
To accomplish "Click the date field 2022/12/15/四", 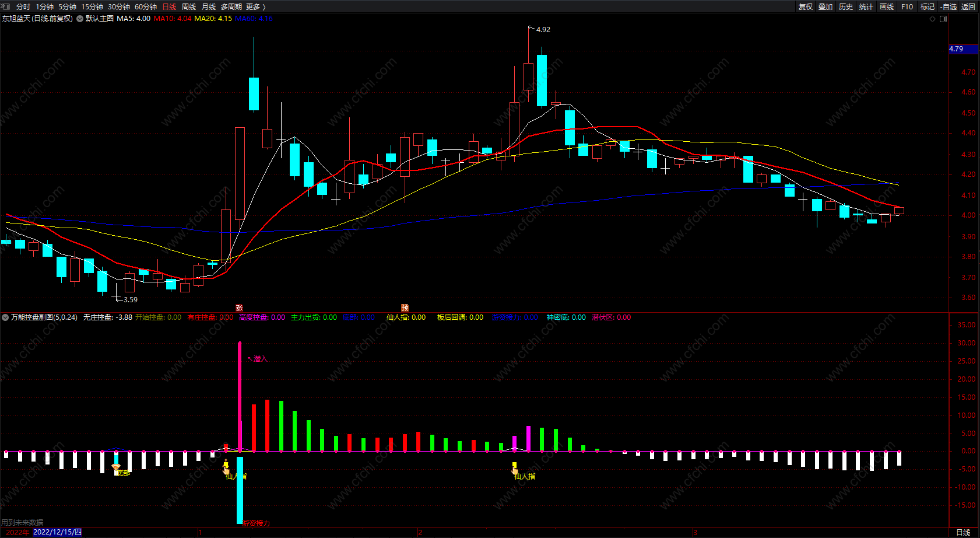I will (58, 532).
